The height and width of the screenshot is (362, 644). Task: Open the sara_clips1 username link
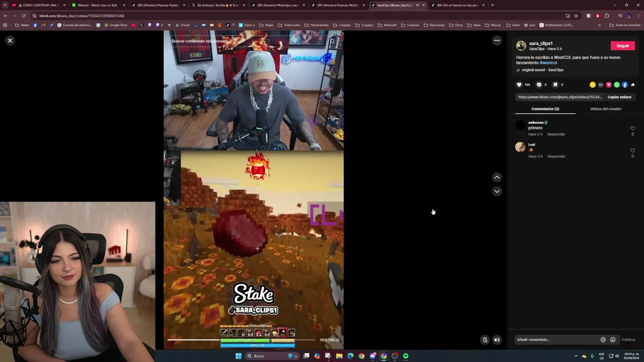click(x=540, y=43)
